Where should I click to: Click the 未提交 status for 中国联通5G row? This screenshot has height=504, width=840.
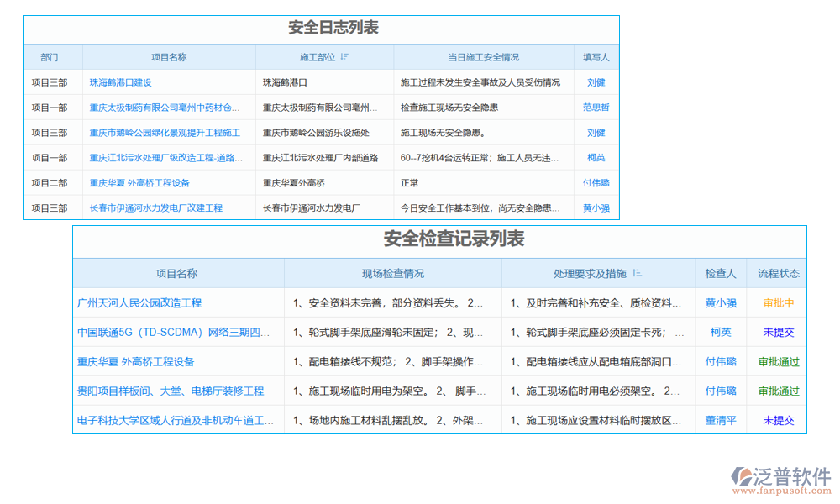(778, 332)
